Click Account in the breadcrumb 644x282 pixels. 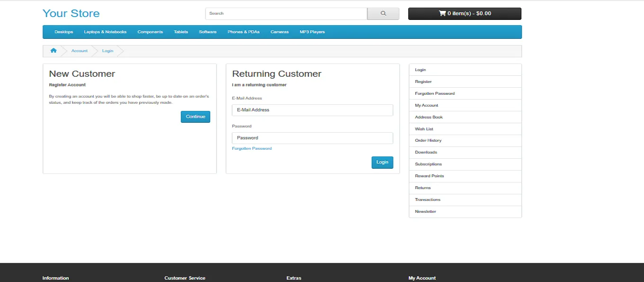[80, 51]
